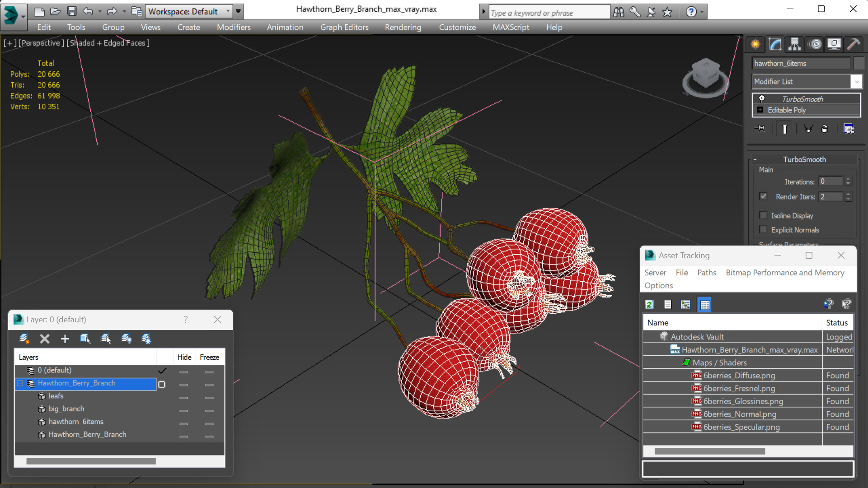Click the Bitmap Performance and Memory tab
This screenshot has height=488, width=868.
coord(786,272)
